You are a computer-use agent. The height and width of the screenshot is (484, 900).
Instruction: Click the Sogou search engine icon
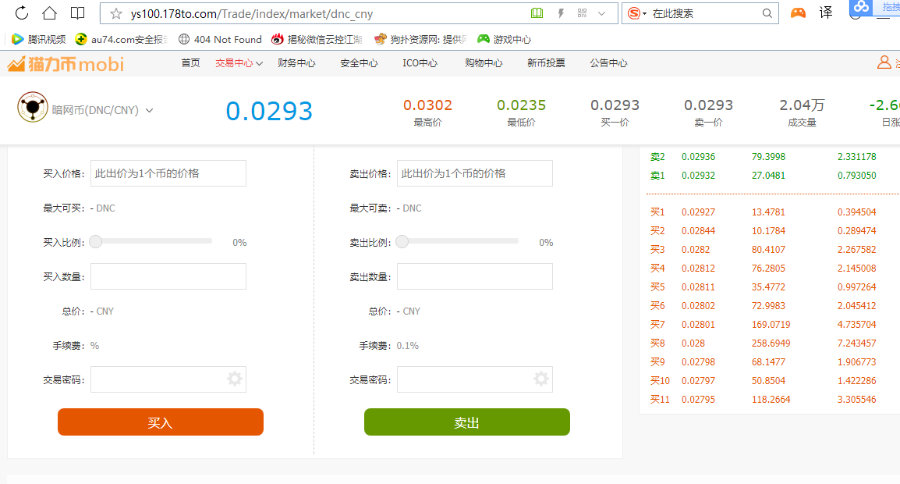tap(634, 13)
